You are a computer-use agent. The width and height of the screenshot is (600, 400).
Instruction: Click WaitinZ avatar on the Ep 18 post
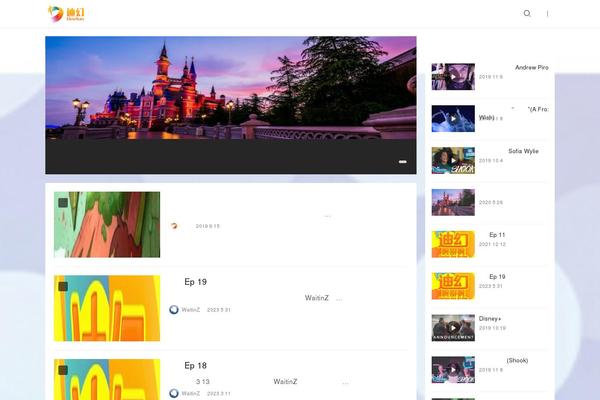(174, 393)
